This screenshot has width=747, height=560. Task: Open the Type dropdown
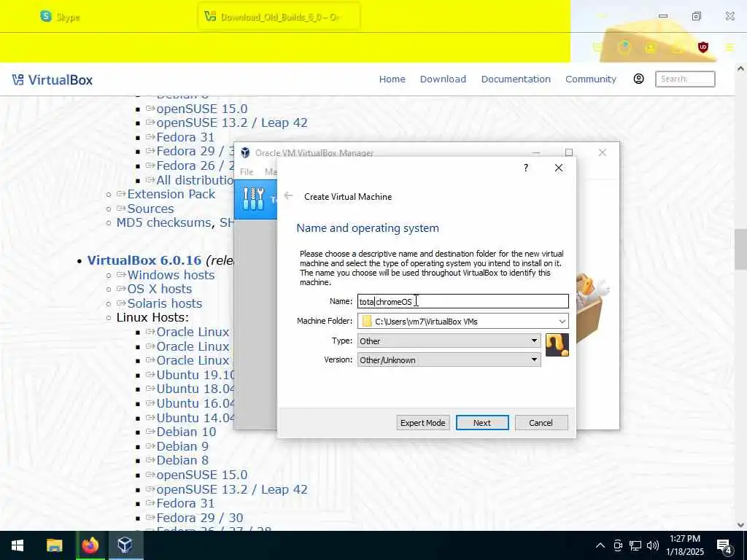[449, 341]
